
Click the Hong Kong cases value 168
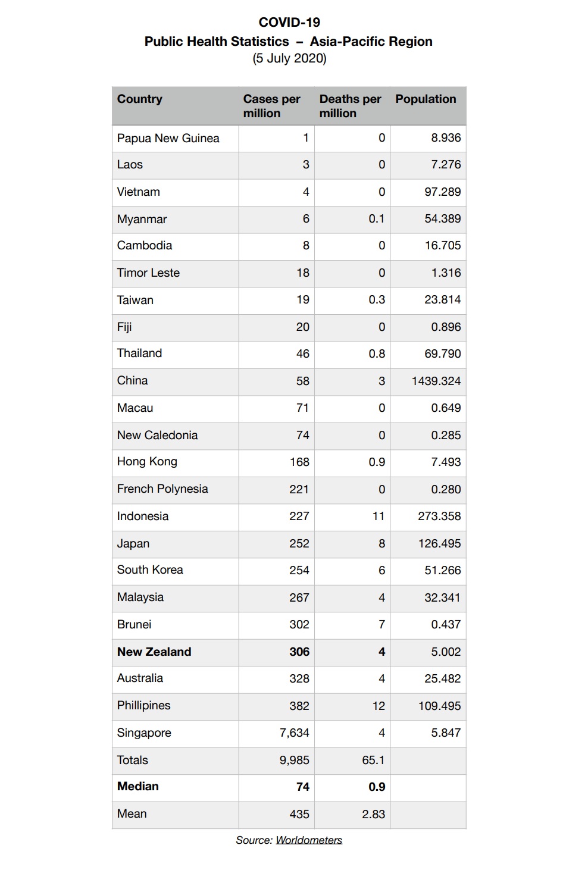pos(299,462)
